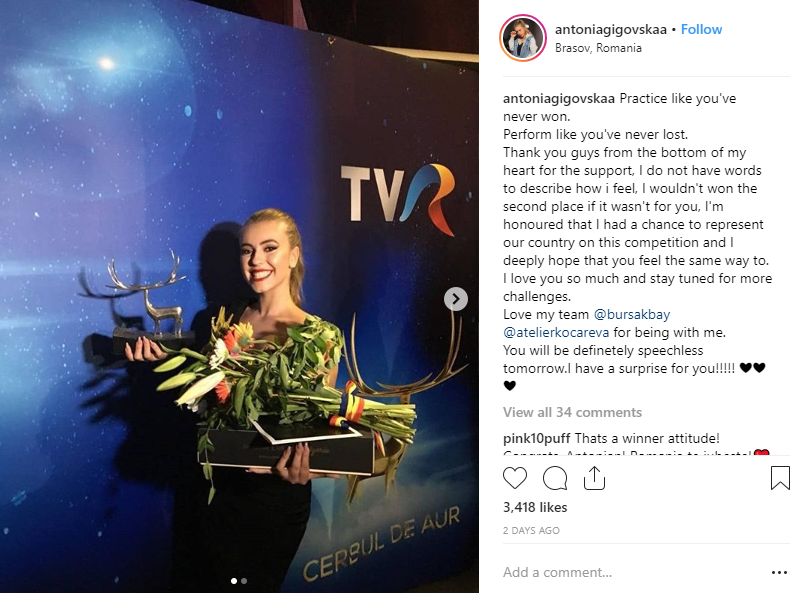
Task: Select the second carousel dot indicator
Action: tap(244, 581)
